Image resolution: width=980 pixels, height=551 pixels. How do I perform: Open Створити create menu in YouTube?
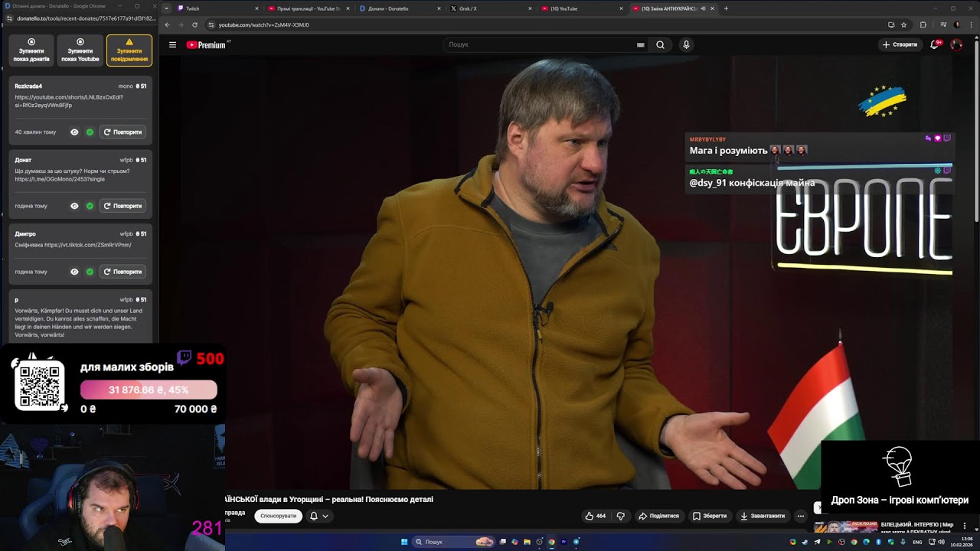pyautogui.click(x=900, y=44)
